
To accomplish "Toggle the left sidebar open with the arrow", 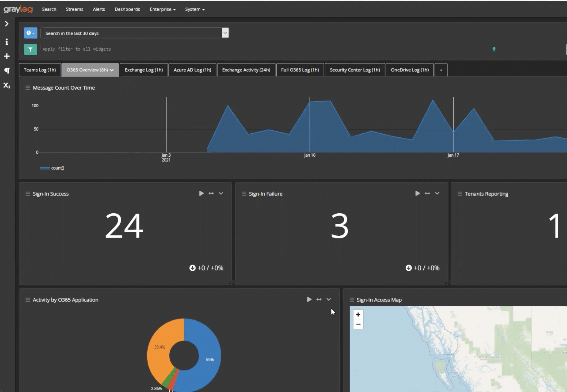I will pyautogui.click(x=7, y=23).
